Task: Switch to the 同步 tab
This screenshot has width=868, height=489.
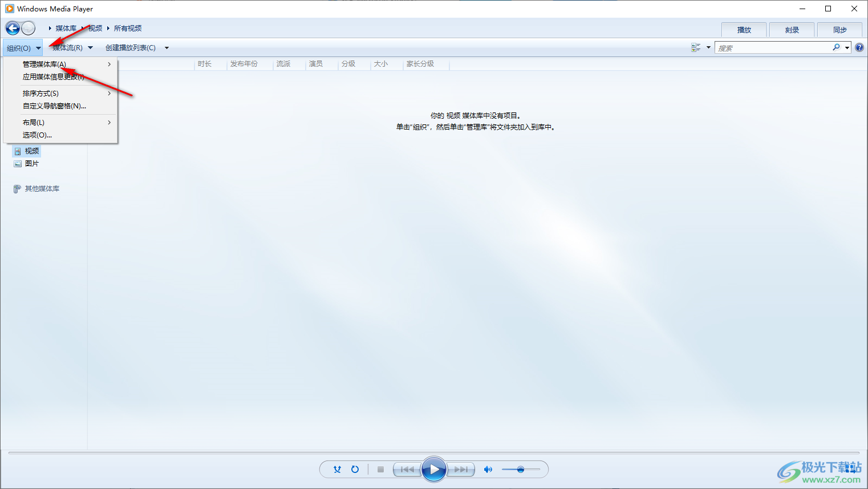Action: pos(840,30)
